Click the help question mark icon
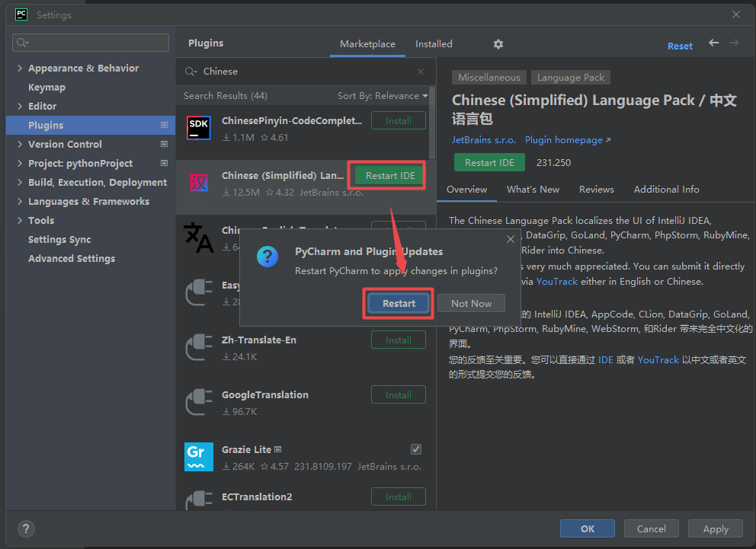 (25, 528)
